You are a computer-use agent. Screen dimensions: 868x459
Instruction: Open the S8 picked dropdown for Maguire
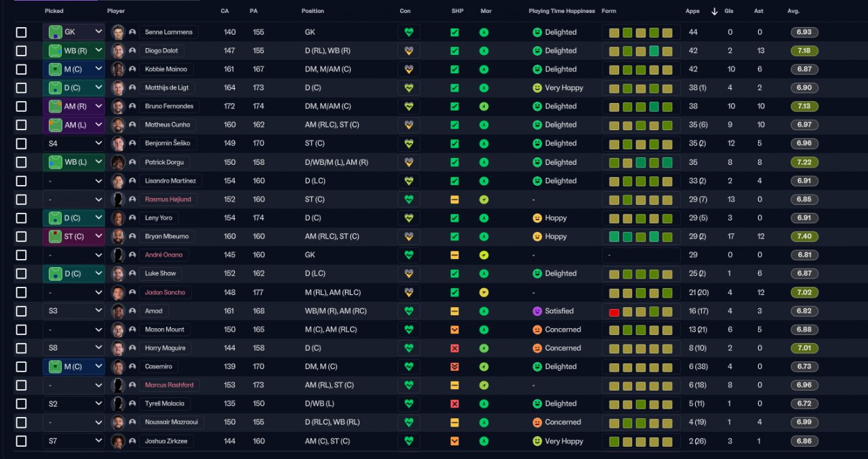74,348
